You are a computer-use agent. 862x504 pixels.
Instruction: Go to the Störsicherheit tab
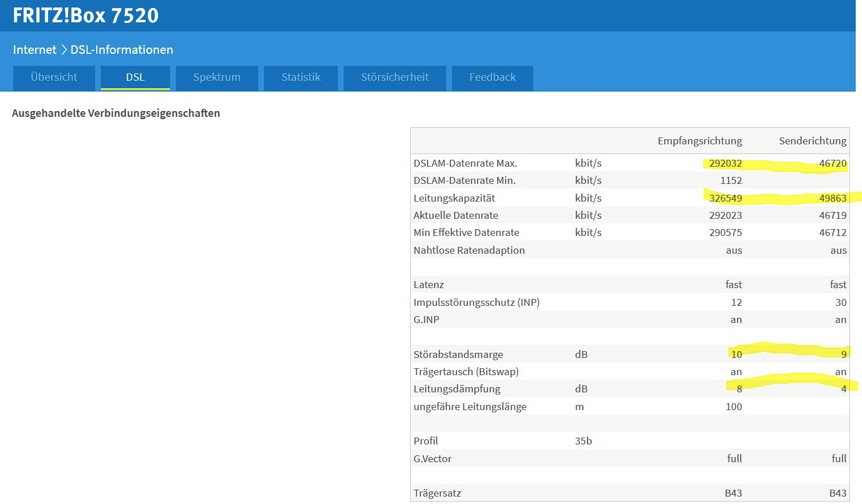tap(395, 78)
